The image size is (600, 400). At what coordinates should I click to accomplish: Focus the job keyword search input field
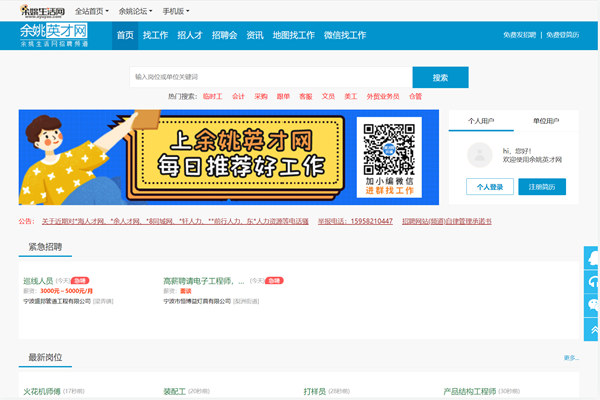coord(270,77)
